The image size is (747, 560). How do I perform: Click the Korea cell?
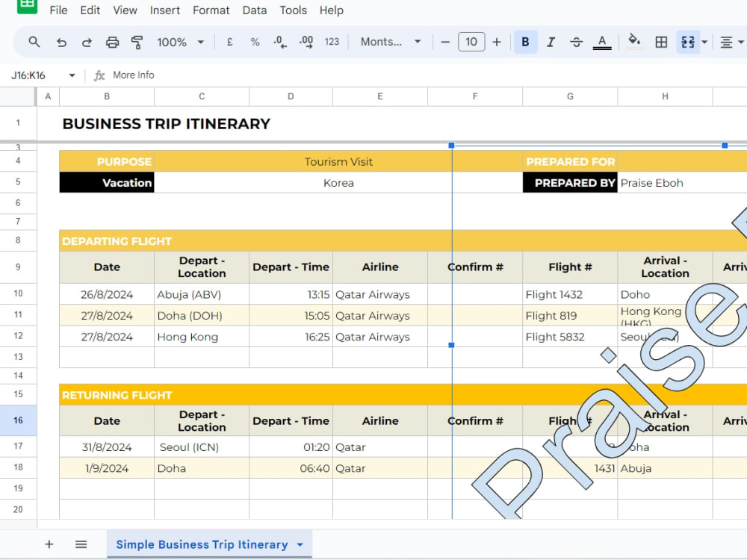point(338,183)
